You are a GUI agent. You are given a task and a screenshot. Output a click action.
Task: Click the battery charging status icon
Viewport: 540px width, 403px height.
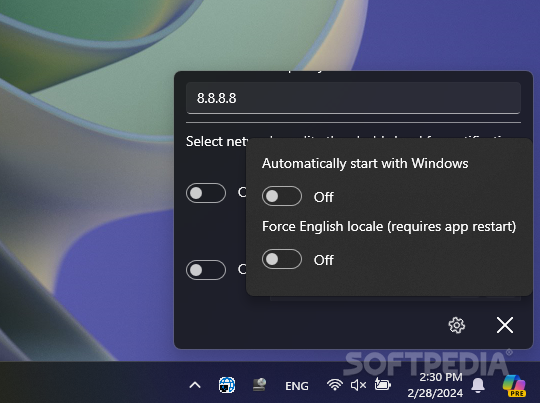(x=383, y=384)
